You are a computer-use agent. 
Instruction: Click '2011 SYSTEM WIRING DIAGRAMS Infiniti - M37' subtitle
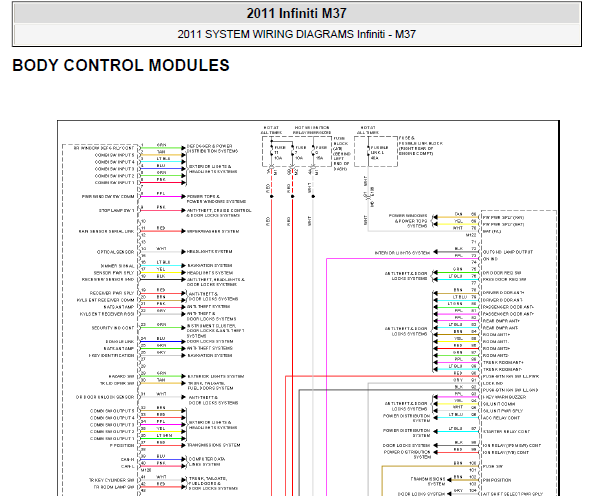pyautogui.click(x=297, y=34)
